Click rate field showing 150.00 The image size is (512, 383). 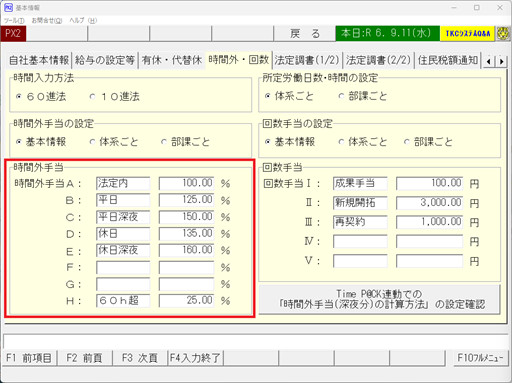coord(187,217)
